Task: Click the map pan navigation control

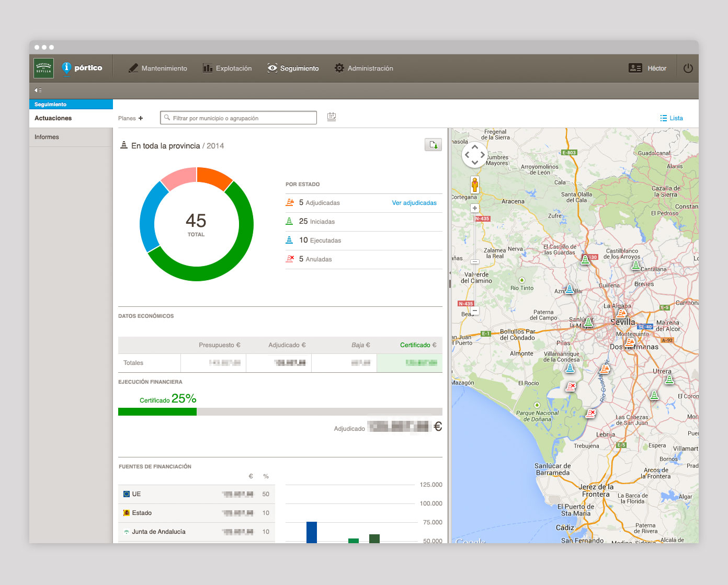Action: pyautogui.click(x=474, y=155)
